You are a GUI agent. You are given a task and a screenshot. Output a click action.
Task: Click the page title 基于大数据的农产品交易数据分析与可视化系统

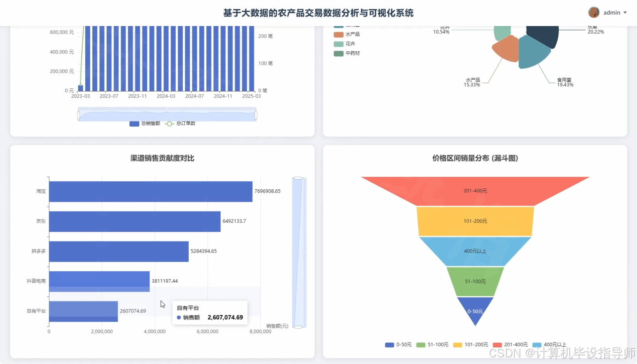(318, 13)
